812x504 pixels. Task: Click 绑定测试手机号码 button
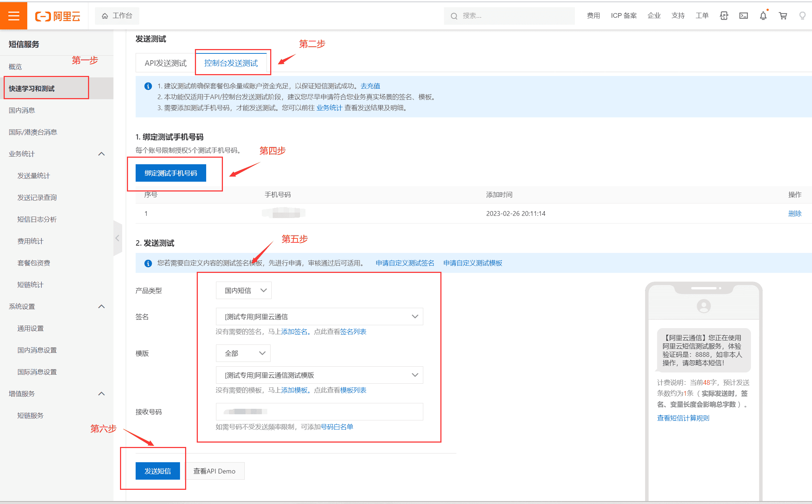(x=171, y=173)
